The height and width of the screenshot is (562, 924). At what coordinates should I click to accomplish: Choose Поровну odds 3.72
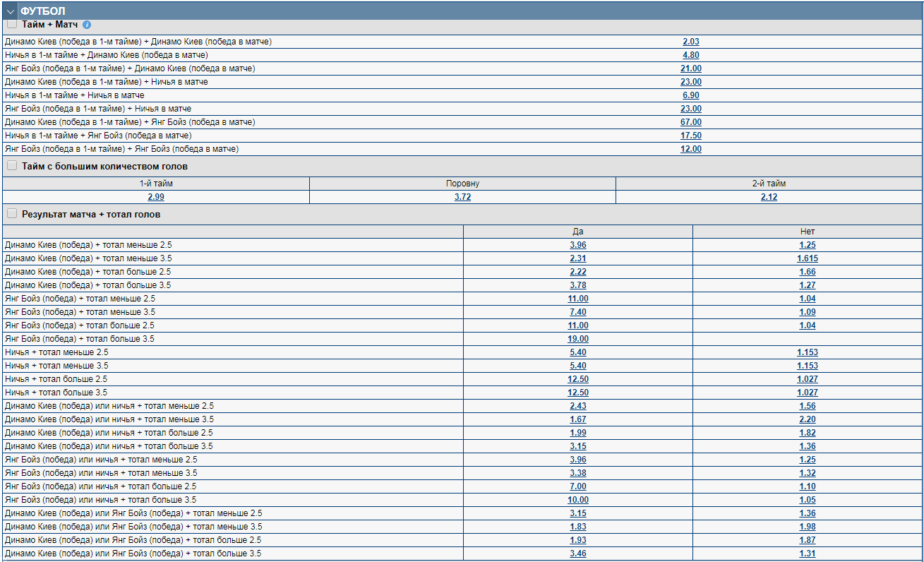coord(462,197)
